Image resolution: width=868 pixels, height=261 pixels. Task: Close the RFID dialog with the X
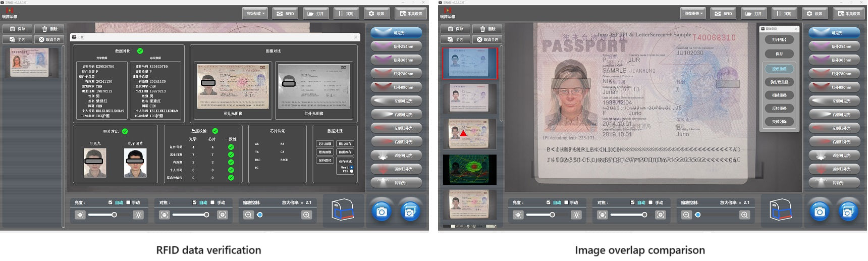click(x=355, y=37)
